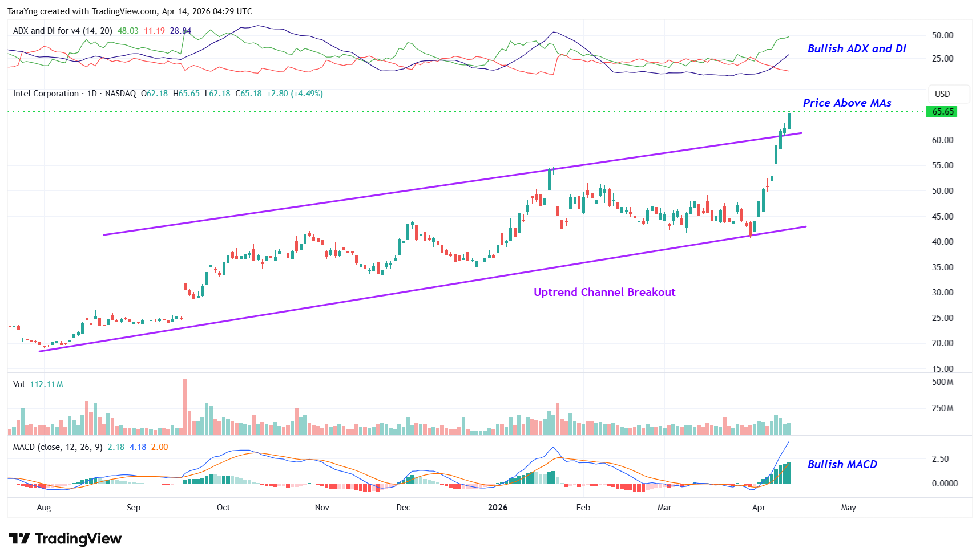Click the 'Bullish ADX and DI' annotation
The height and width of the screenshot is (560, 980).
(x=856, y=49)
